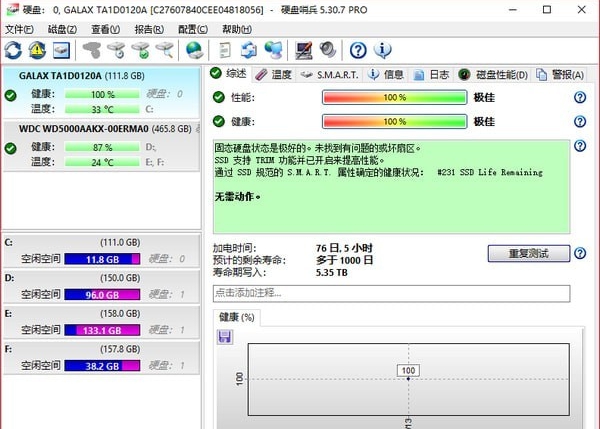Click the save floppy icon above health graph

(x=225, y=337)
